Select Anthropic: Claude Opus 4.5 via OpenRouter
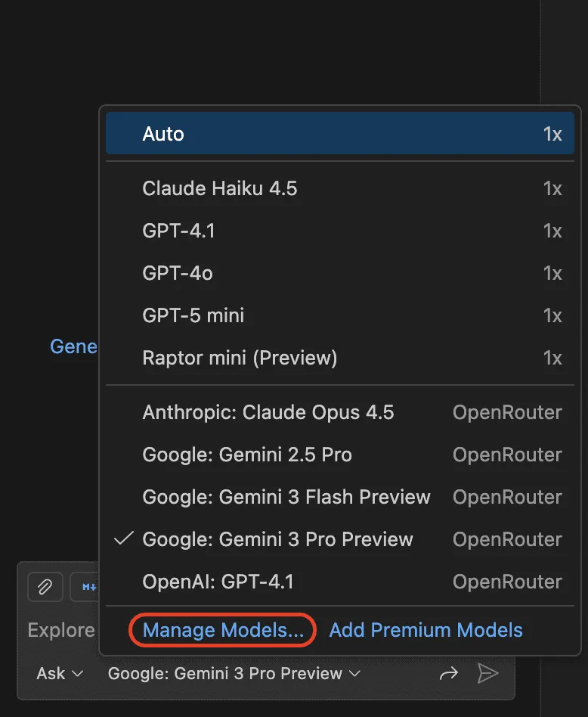This screenshot has height=717, width=588. [339, 412]
